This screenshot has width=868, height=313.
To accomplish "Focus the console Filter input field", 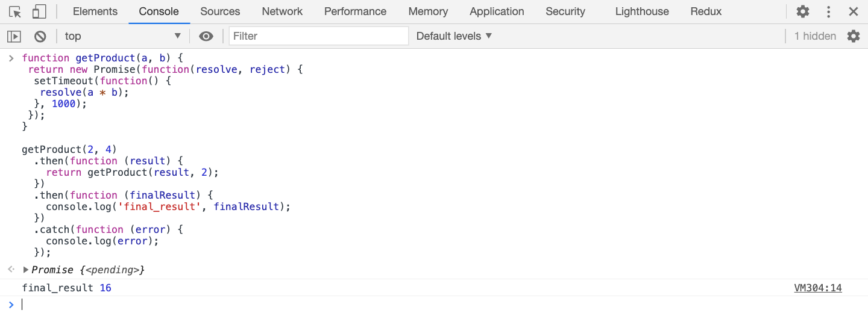I will [x=318, y=36].
